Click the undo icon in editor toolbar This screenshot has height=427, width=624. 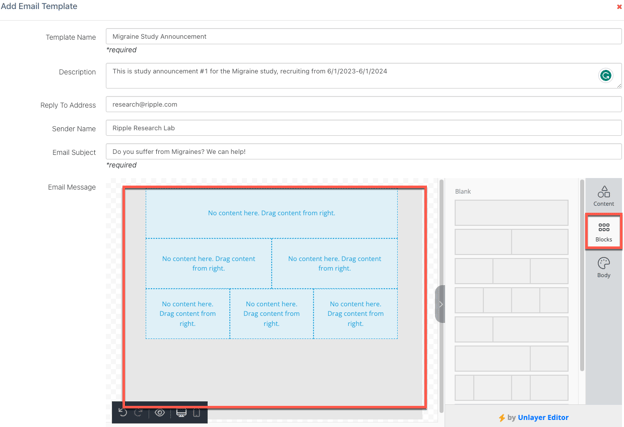(123, 413)
